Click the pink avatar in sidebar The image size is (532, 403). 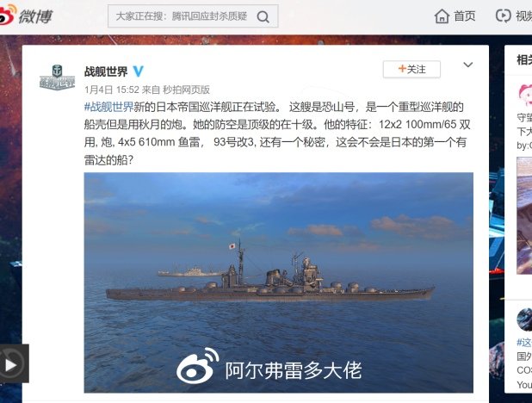[x=525, y=95]
